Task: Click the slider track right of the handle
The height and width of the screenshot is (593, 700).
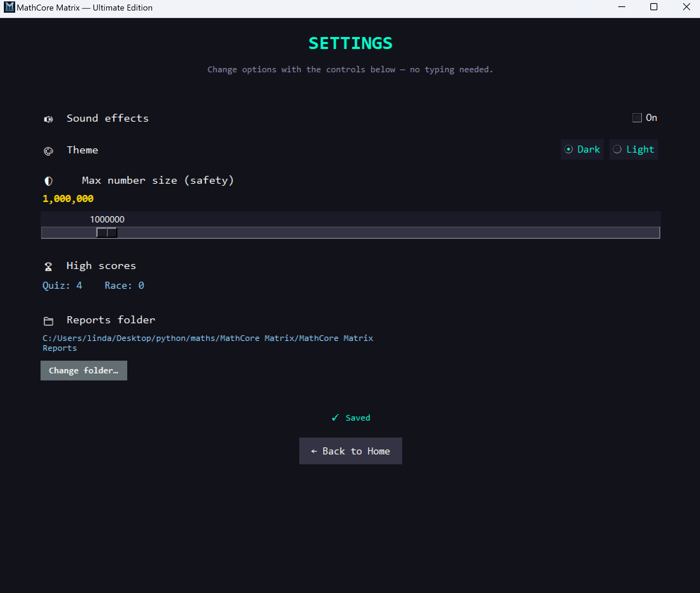Action: point(388,233)
